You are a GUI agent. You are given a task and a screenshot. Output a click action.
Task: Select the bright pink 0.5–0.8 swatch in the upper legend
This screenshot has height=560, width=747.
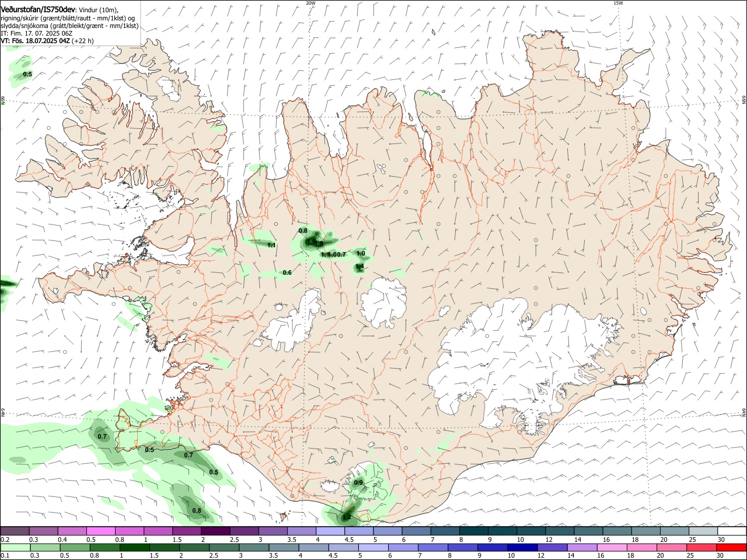(101, 531)
